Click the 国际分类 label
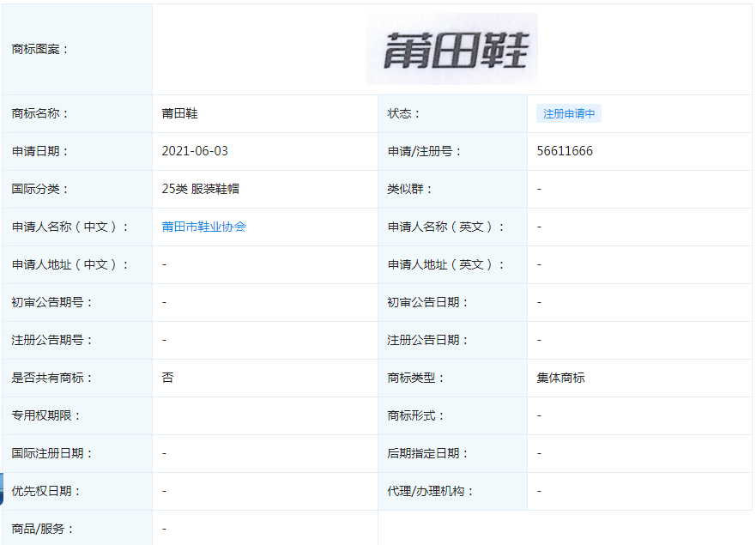The width and height of the screenshot is (756, 545). tap(40, 189)
